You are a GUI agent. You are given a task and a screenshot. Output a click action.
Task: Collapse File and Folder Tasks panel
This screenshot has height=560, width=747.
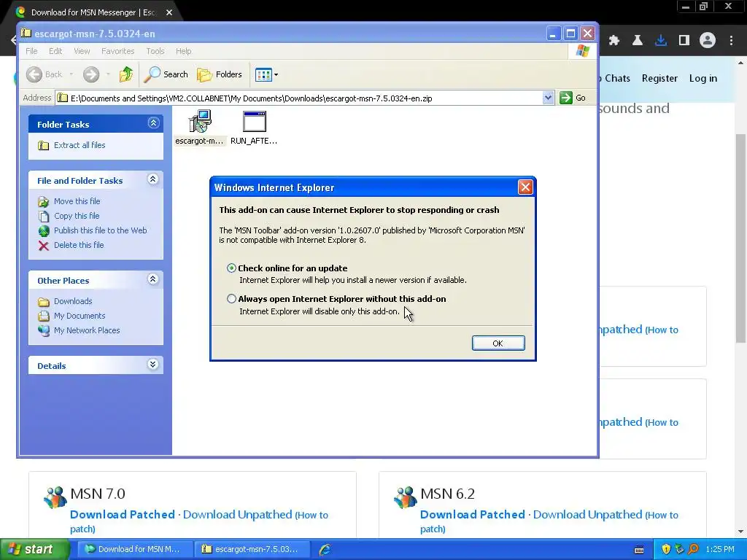pyautogui.click(x=153, y=179)
